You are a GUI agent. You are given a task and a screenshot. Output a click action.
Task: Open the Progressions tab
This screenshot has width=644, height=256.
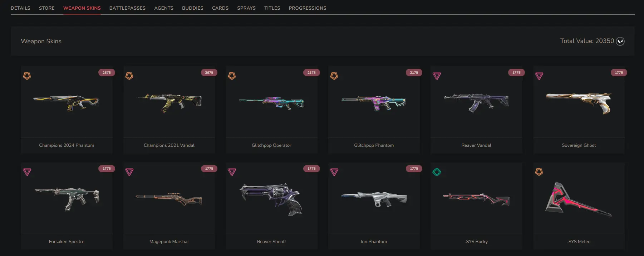(308, 8)
